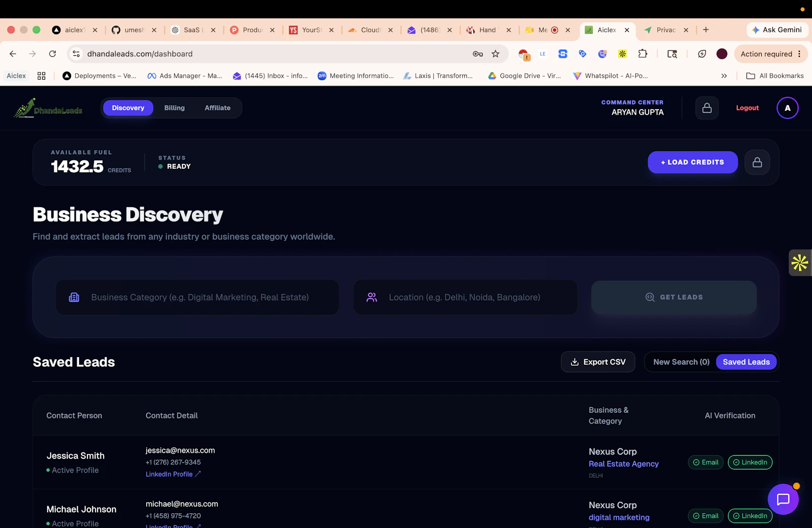Open the Affiliate tab
This screenshot has width=812, height=528.
218,108
